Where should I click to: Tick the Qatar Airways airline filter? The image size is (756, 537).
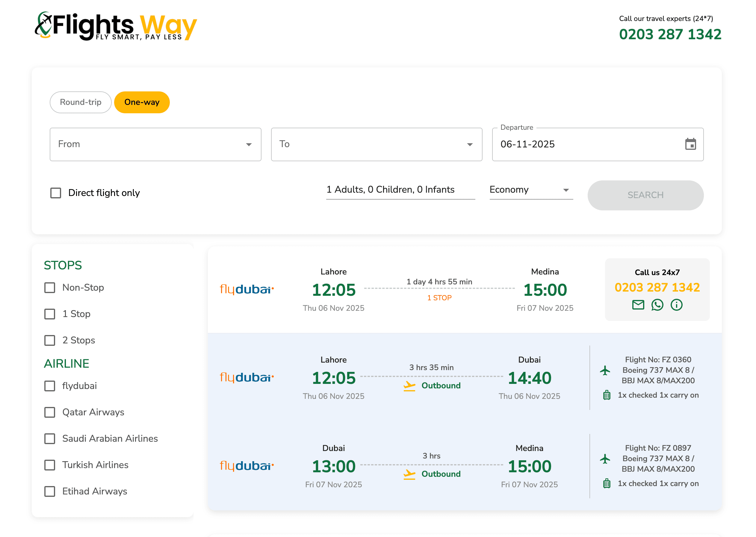(50, 412)
